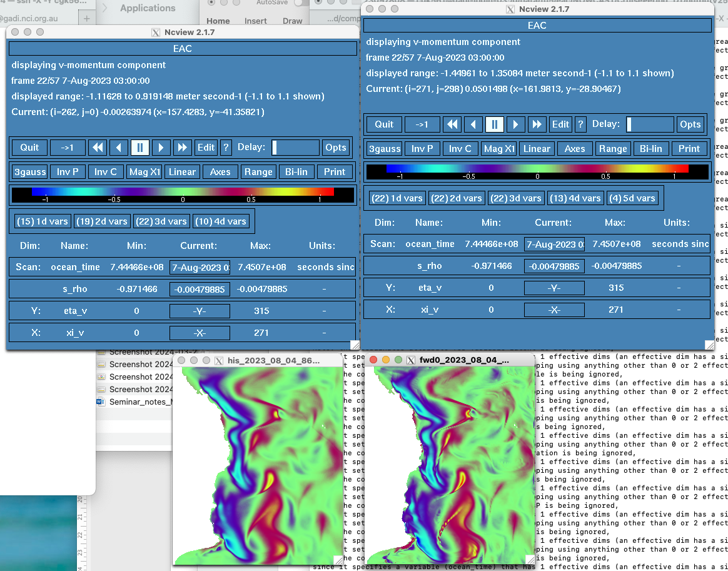Toggle Inv P in left Ncview window
728x571 pixels.
tap(68, 171)
